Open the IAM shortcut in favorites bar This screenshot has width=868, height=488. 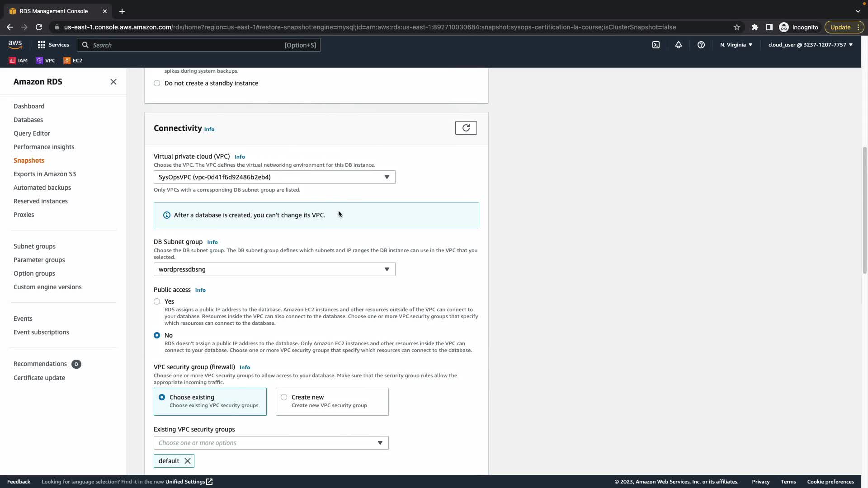click(19, 61)
